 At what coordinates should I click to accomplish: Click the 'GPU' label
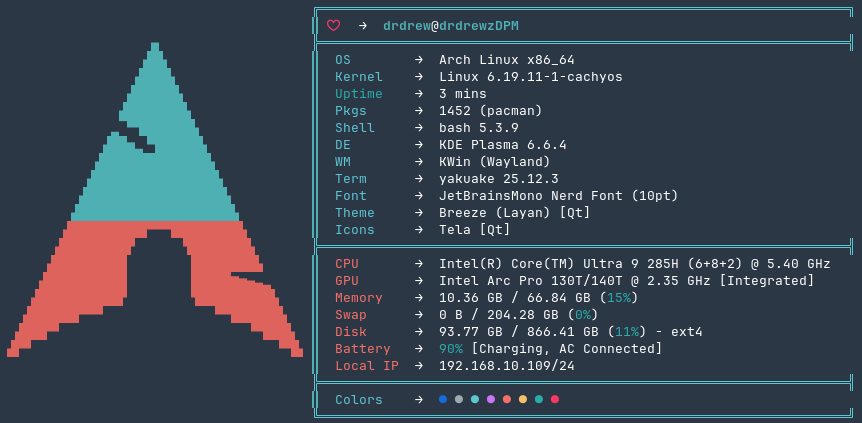click(x=347, y=281)
